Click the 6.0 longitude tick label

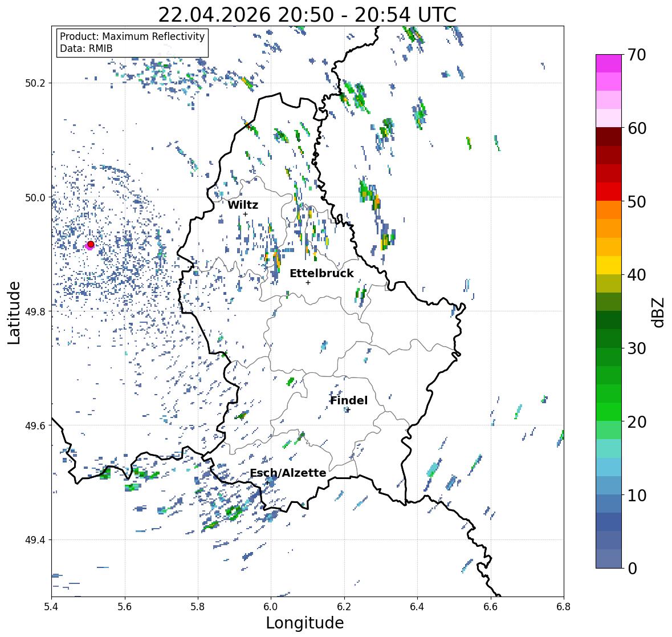271,607
